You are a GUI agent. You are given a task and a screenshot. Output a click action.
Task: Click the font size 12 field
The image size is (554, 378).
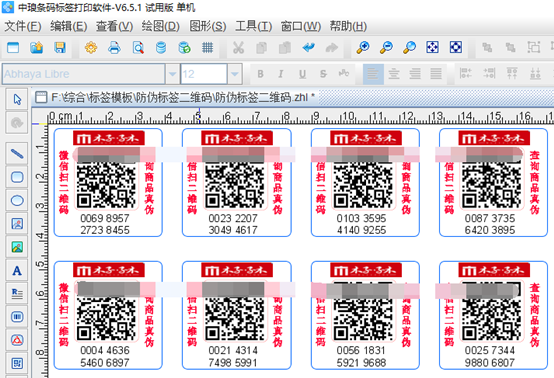click(204, 74)
